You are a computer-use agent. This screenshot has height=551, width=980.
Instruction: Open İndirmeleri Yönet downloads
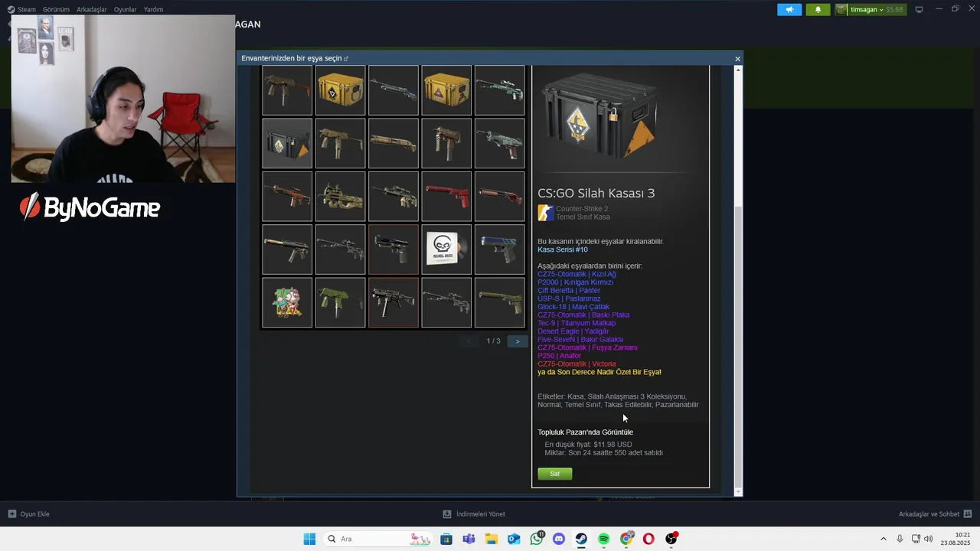474,514
